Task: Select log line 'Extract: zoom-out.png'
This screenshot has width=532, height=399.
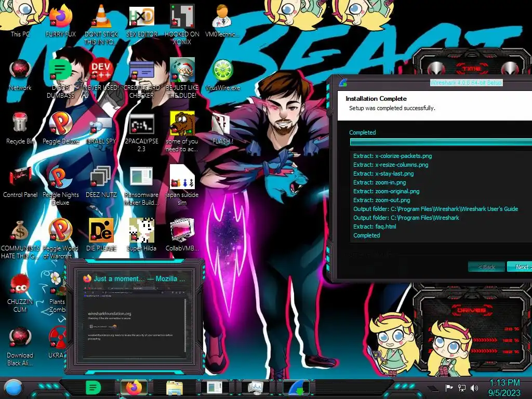Action: click(381, 200)
